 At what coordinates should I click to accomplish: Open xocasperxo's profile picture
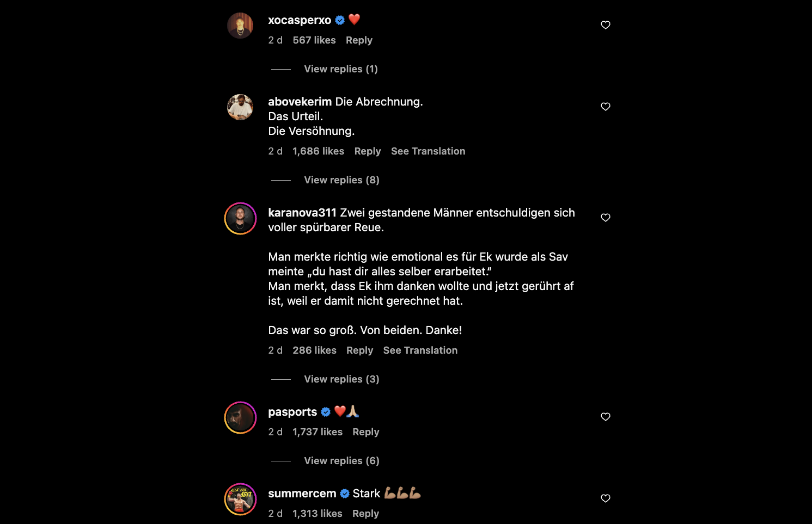pos(240,26)
